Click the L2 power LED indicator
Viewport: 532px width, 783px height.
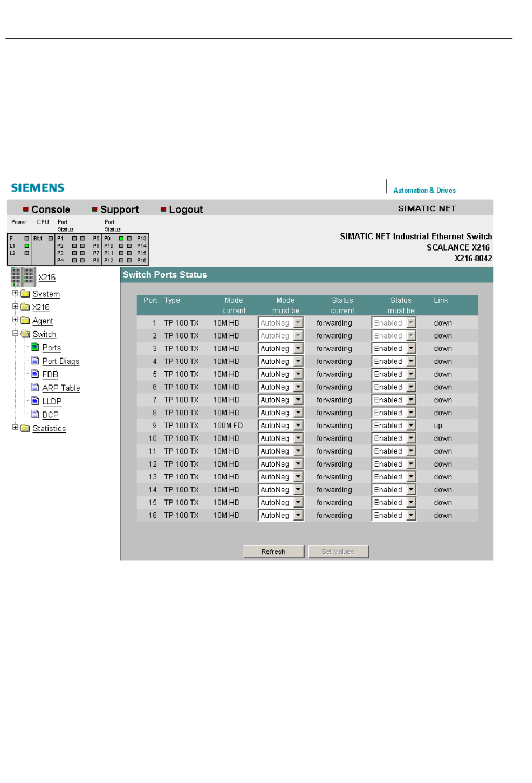26,253
